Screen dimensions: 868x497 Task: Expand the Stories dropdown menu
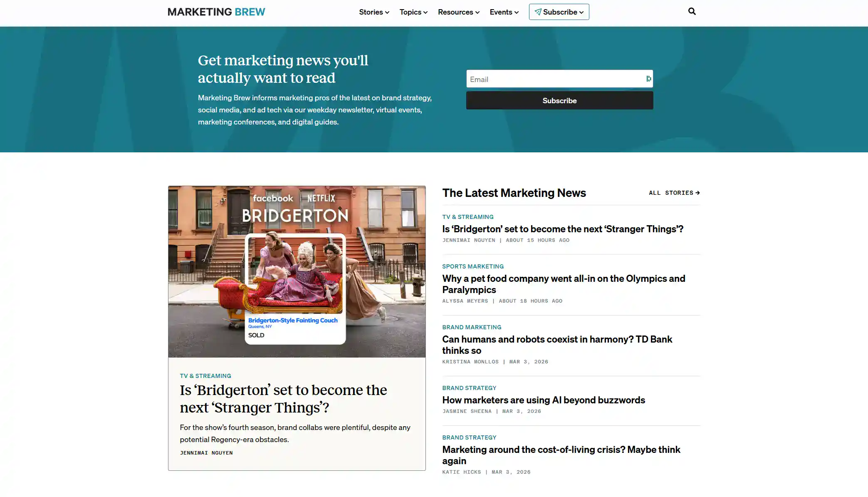(x=374, y=12)
